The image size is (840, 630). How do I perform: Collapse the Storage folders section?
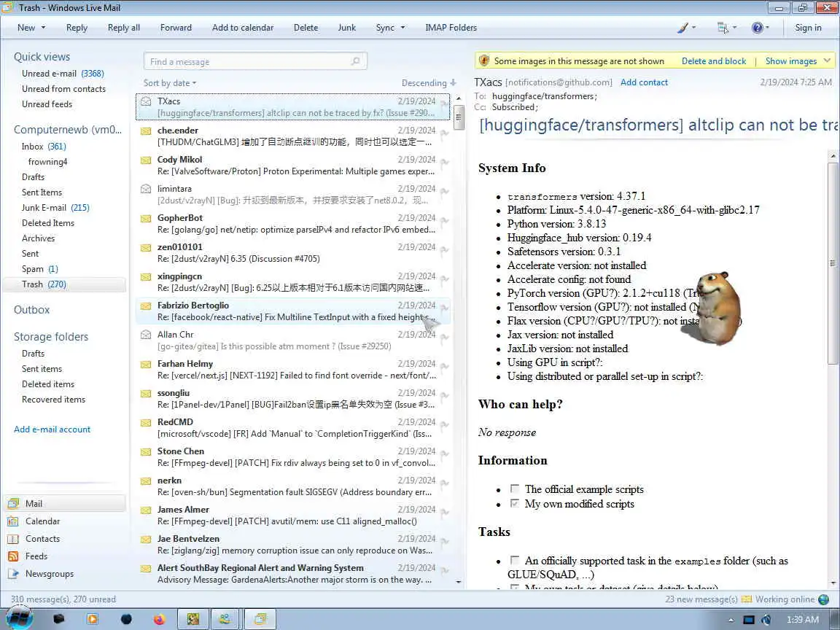51,336
